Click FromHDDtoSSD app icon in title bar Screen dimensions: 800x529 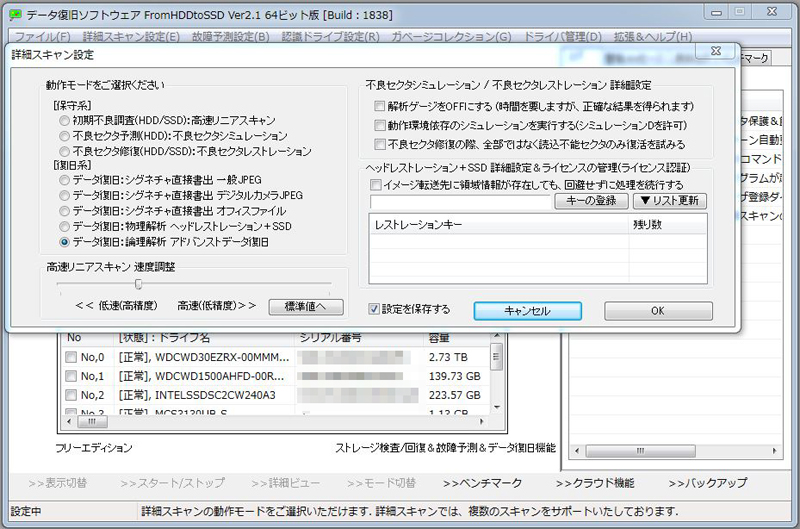pos(15,14)
